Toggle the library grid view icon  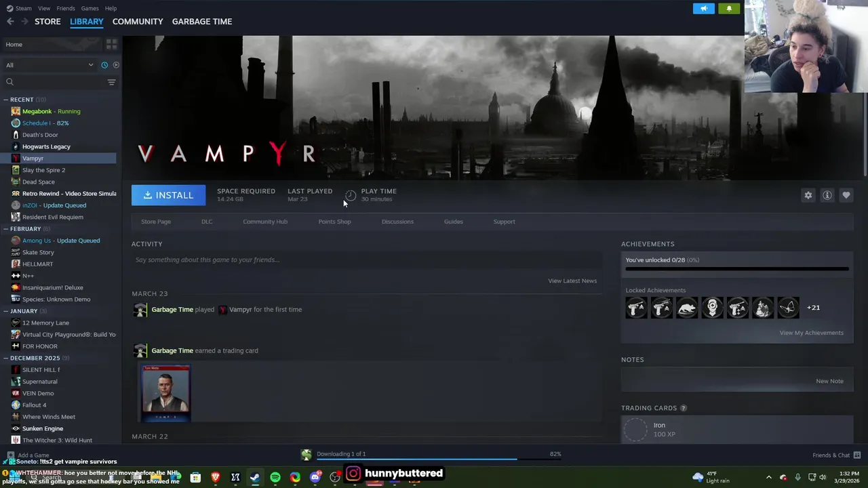pyautogui.click(x=111, y=44)
